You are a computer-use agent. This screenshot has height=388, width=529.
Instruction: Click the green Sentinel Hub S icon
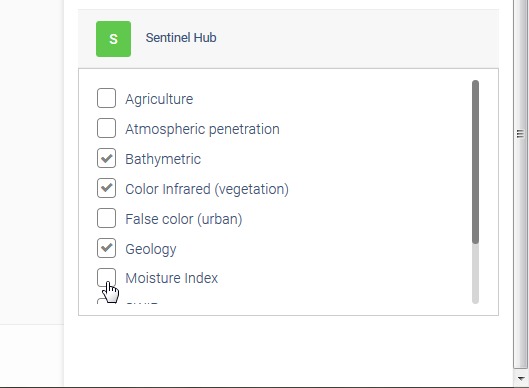tap(113, 39)
